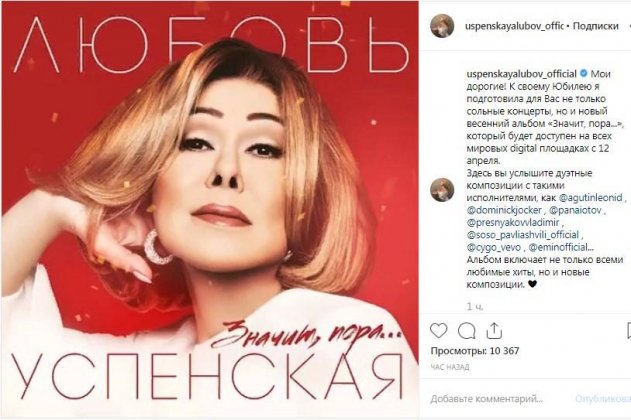Open the album cover image of the post
This screenshot has width=631, height=420.
tap(210, 209)
